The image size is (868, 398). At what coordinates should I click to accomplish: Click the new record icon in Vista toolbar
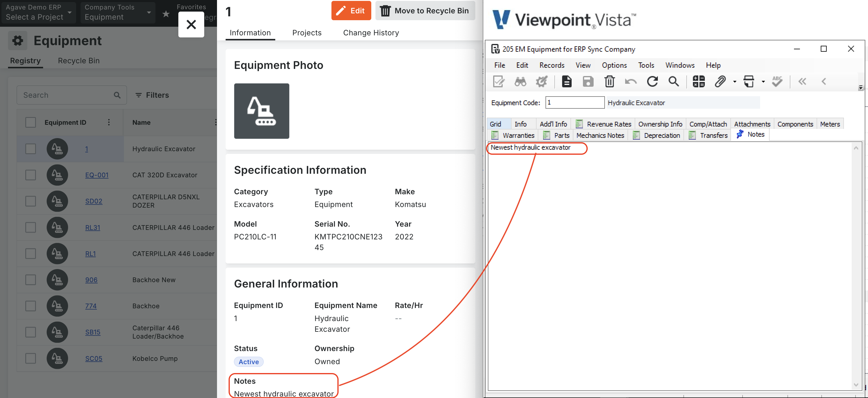[567, 81]
